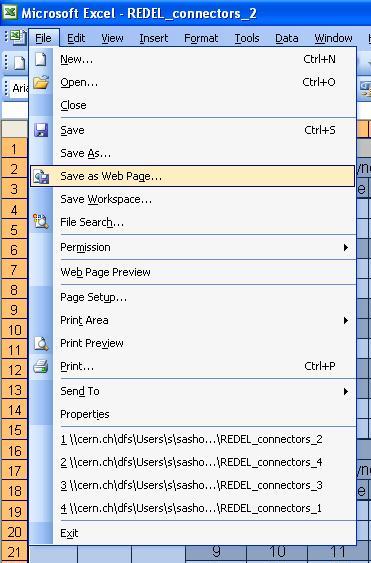
Task: Open the Window menu
Action: click(x=333, y=38)
